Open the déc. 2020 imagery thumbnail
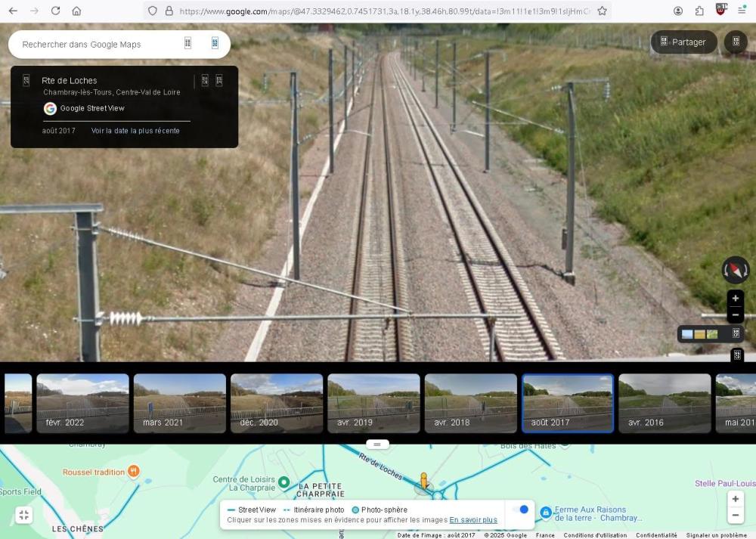 277,403
